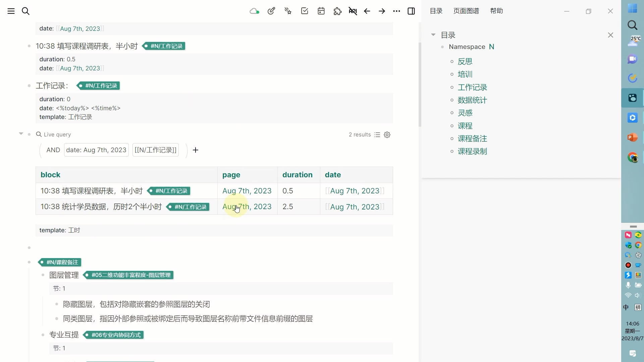Open the 灵感 namespace page
This screenshot has width=644, height=362.
click(x=465, y=113)
